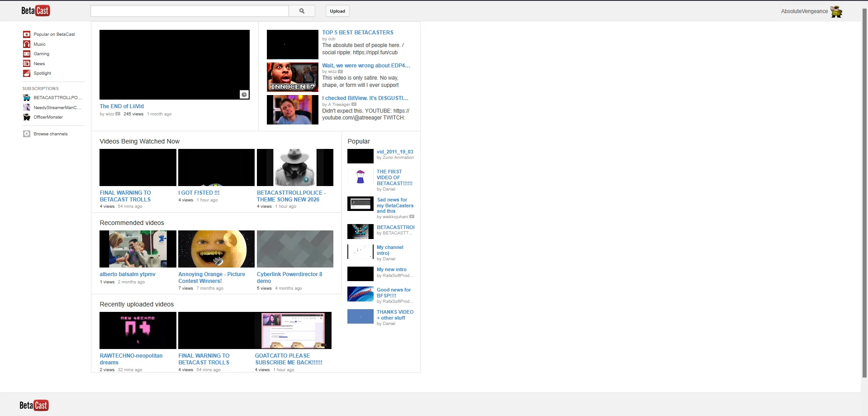The width and height of the screenshot is (868, 416).
Task: Click the BetaCast logo in header
Action: (x=35, y=11)
